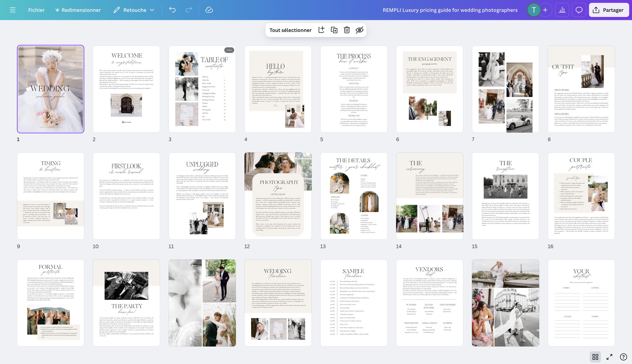Hide the selected page with eye-slash icon
Screen dimensions: 632x364
(x=360, y=30)
